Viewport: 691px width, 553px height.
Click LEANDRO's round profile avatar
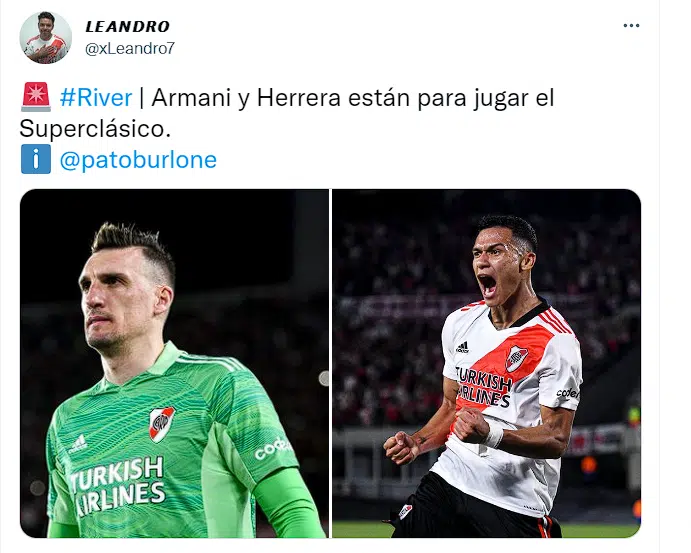point(45,37)
